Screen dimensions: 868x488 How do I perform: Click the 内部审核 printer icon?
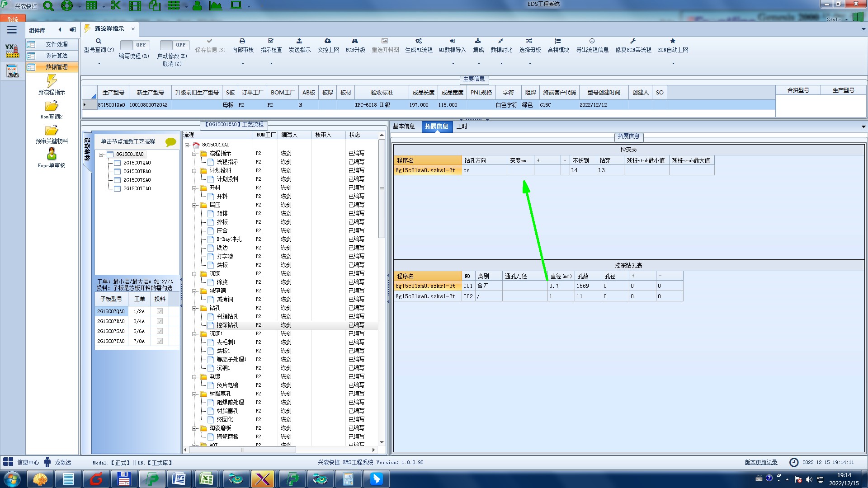[242, 41]
